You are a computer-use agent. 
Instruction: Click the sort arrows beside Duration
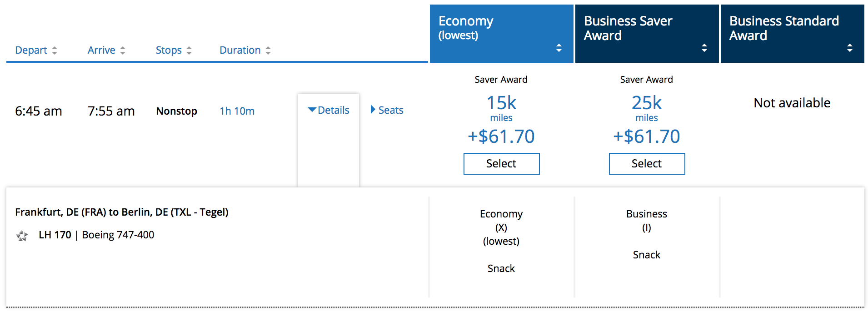point(268,50)
